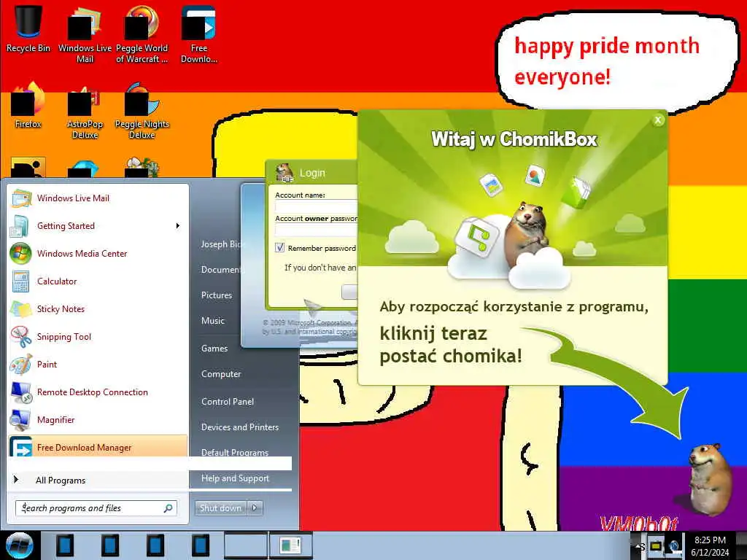This screenshot has width=747, height=560.
Task: Launch Windows Media Center from Start menu
Action: click(x=98, y=253)
